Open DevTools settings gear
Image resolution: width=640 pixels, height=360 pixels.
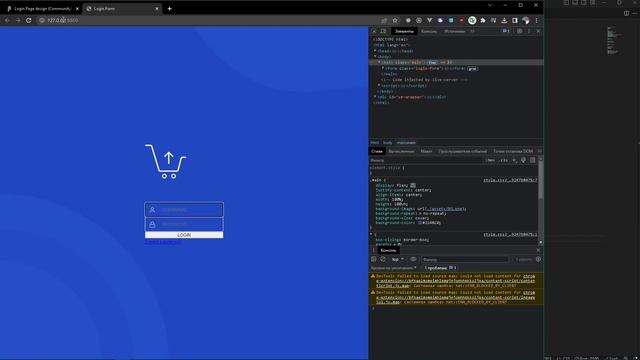click(x=520, y=31)
